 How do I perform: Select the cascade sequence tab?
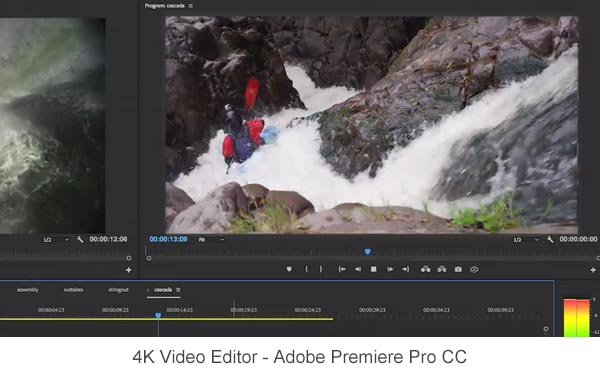click(x=163, y=290)
